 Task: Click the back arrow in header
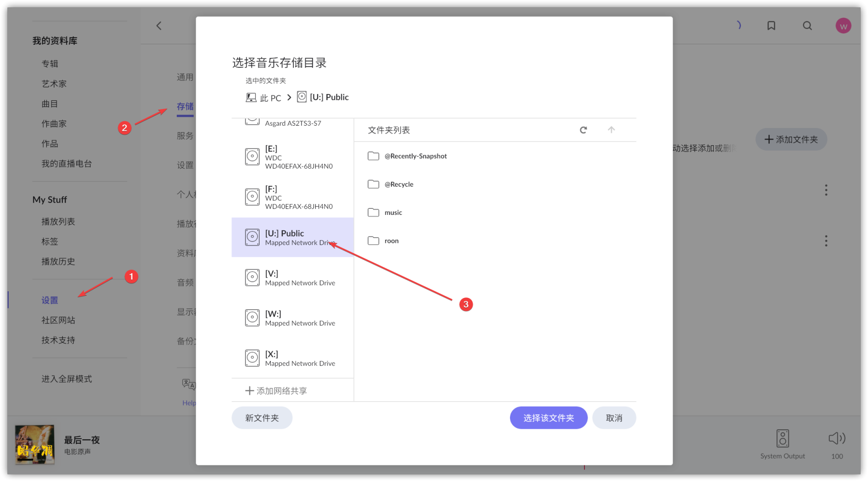[x=159, y=26]
